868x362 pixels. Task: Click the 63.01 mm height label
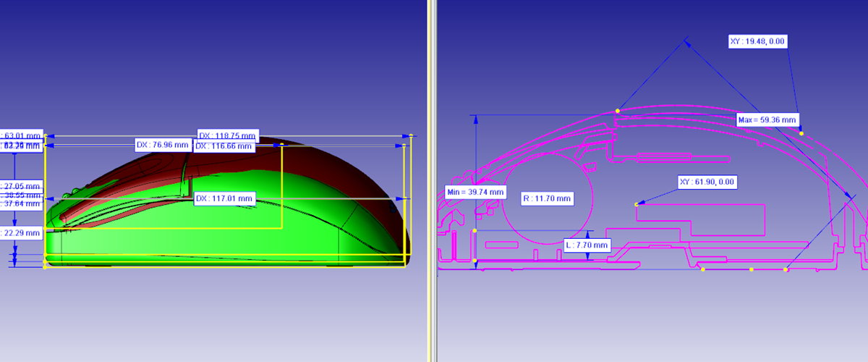pos(23,135)
